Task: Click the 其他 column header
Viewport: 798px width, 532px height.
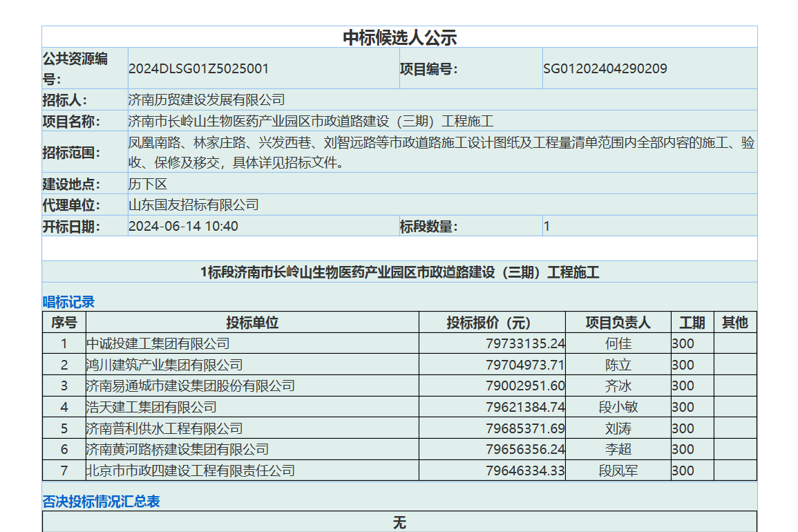Action: (x=735, y=322)
